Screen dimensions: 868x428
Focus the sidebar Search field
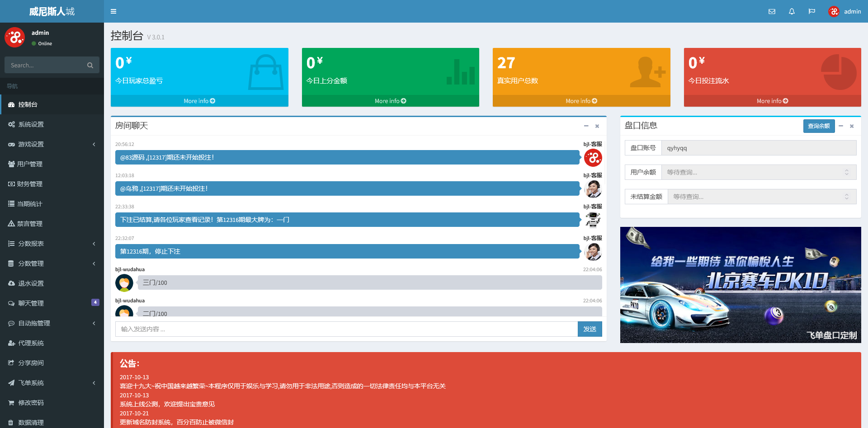(43, 65)
